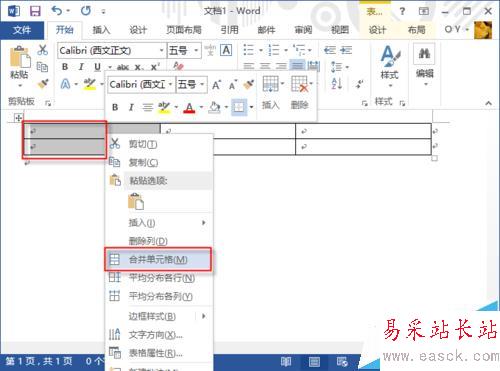Viewport: 500px width, 371px height.
Task: Click decrease indent icon
Action: [x=330, y=50]
